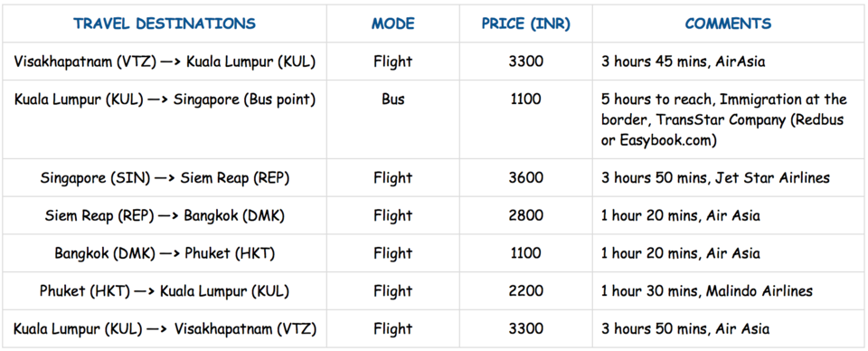The image size is (868, 351).
Task: Select the Phuket (HKT) to Kuala Lumpur cell
Action: point(165,290)
